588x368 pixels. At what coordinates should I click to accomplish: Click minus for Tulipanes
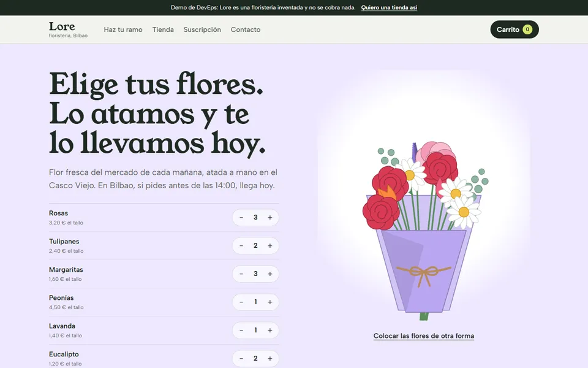click(x=241, y=245)
